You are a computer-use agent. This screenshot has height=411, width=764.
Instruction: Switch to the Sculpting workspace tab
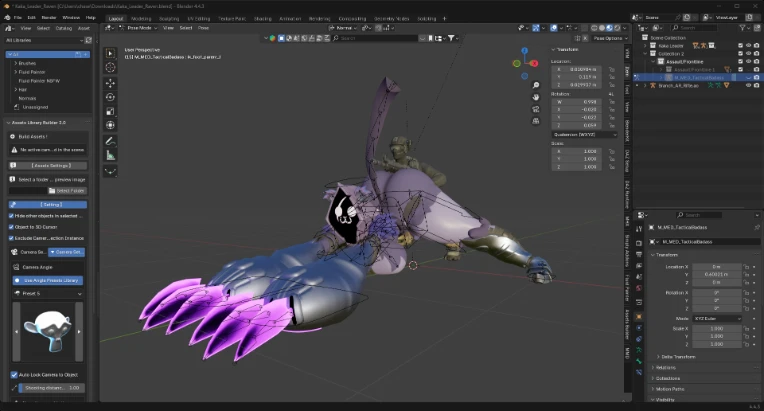[x=169, y=19]
